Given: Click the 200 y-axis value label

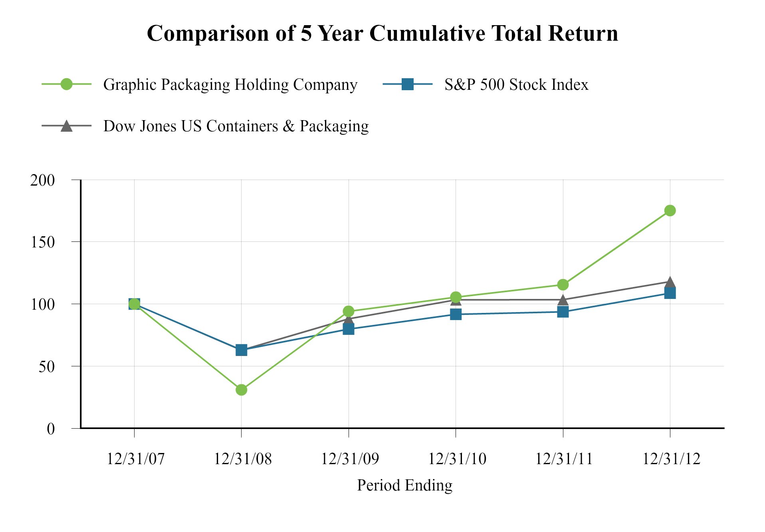Looking at the screenshot, I should click(43, 180).
